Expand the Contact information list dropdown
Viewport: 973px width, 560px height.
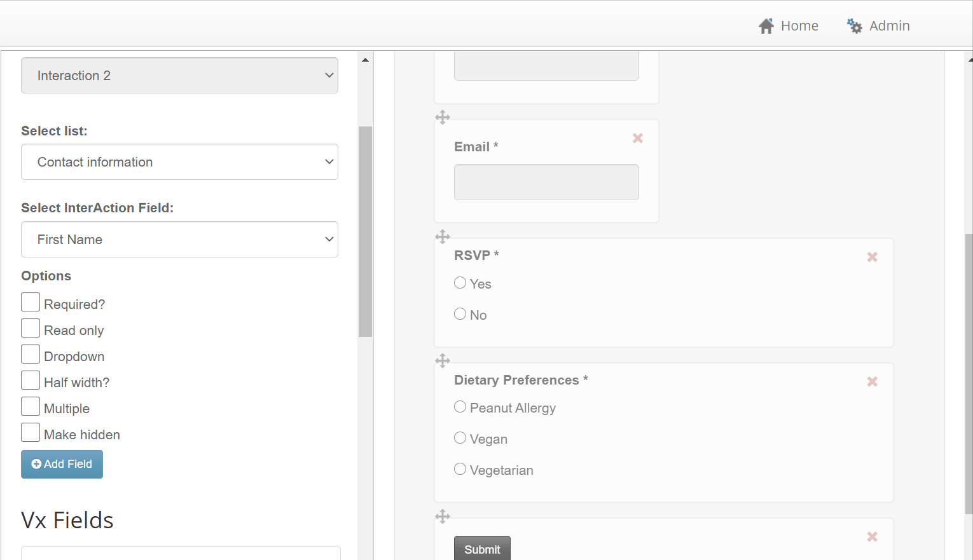click(x=179, y=162)
